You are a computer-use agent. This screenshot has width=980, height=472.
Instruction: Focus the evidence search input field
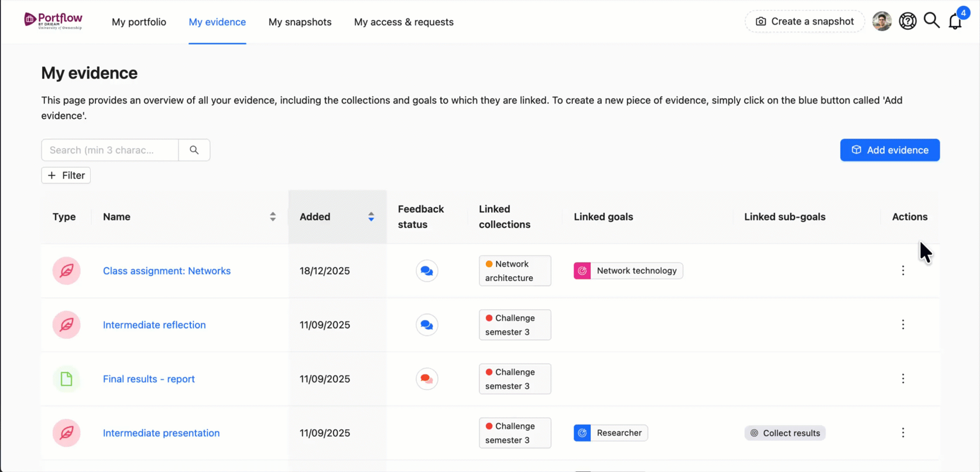(110, 150)
